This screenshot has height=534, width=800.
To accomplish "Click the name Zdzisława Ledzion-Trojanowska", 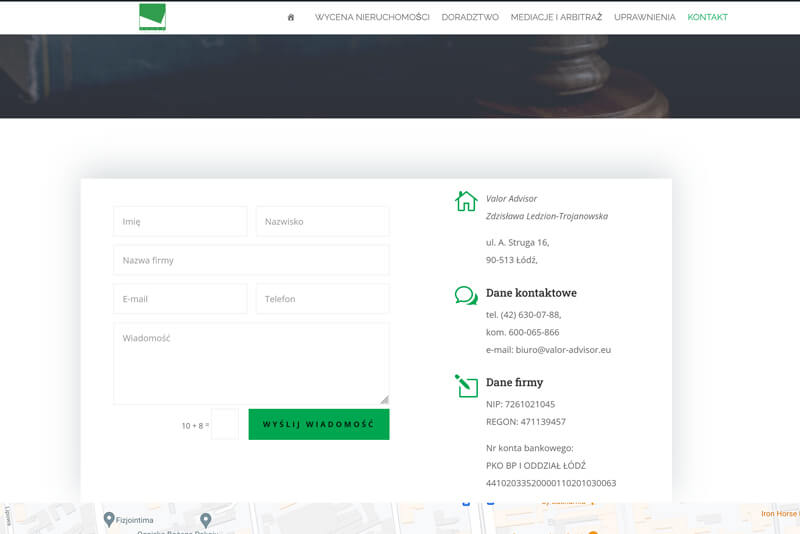I will point(547,216).
